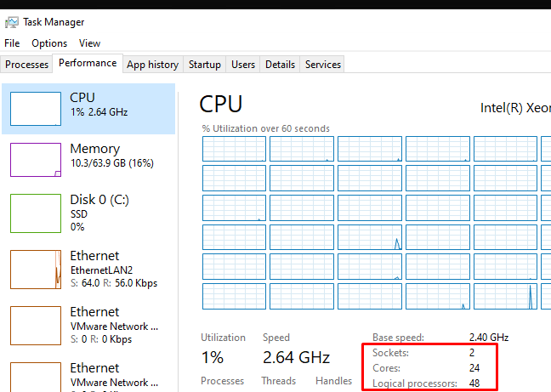Select the CPU mini graph thumbnail in sidebar

[36, 109]
